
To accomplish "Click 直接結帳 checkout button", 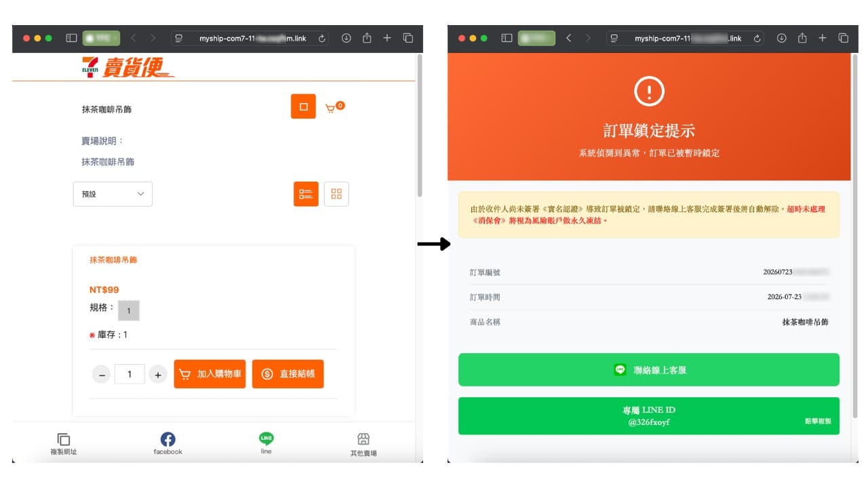I will (288, 374).
